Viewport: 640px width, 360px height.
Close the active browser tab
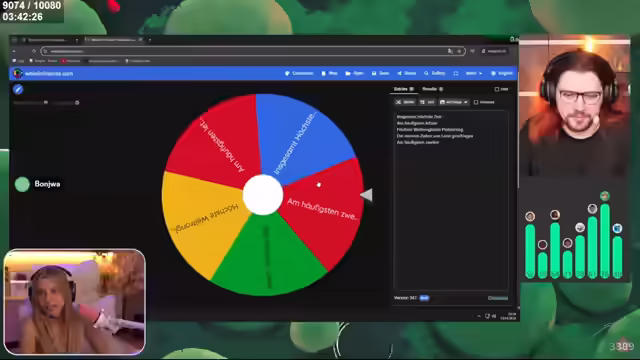140,40
